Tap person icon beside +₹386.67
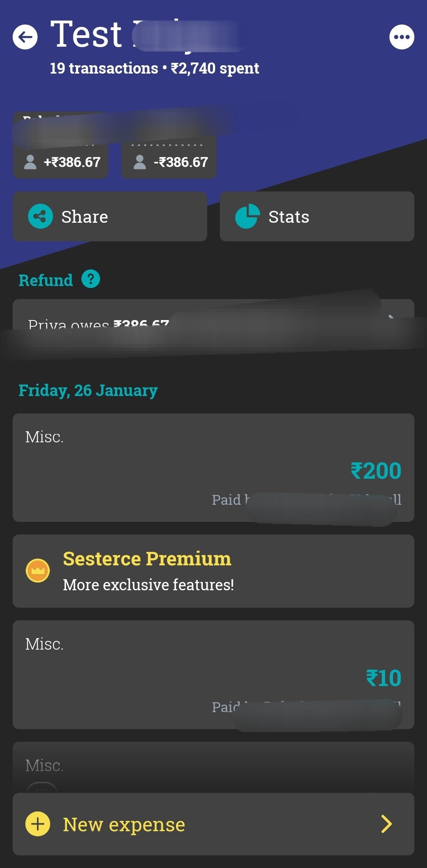427x868 pixels. coord(30,162)
